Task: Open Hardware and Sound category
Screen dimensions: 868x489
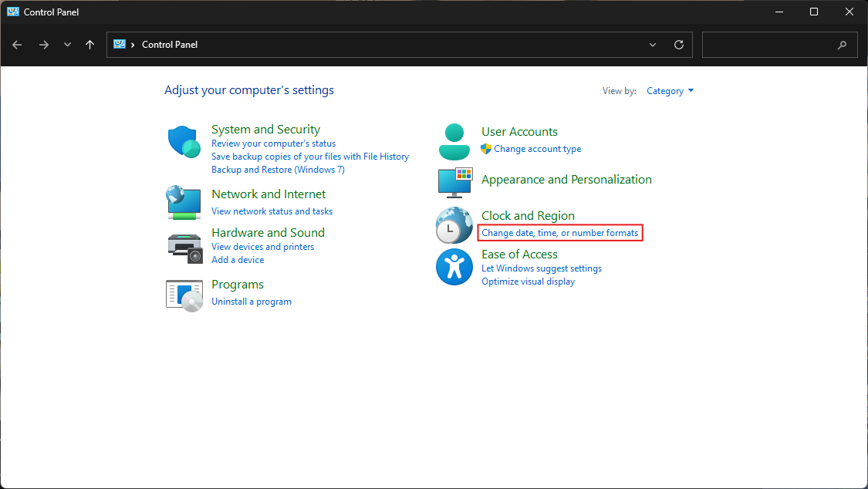Action: point(268,233)
